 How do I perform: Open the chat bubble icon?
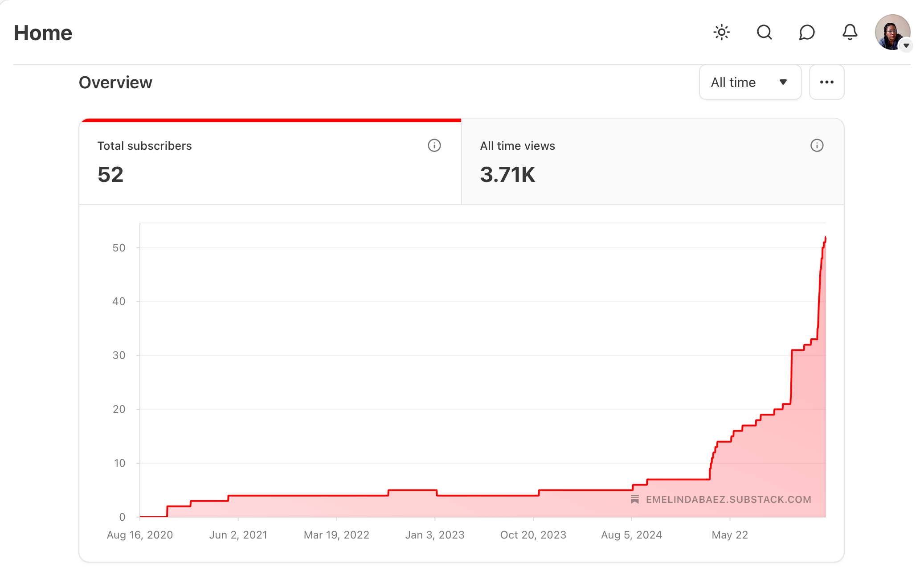tap(807, 33)
